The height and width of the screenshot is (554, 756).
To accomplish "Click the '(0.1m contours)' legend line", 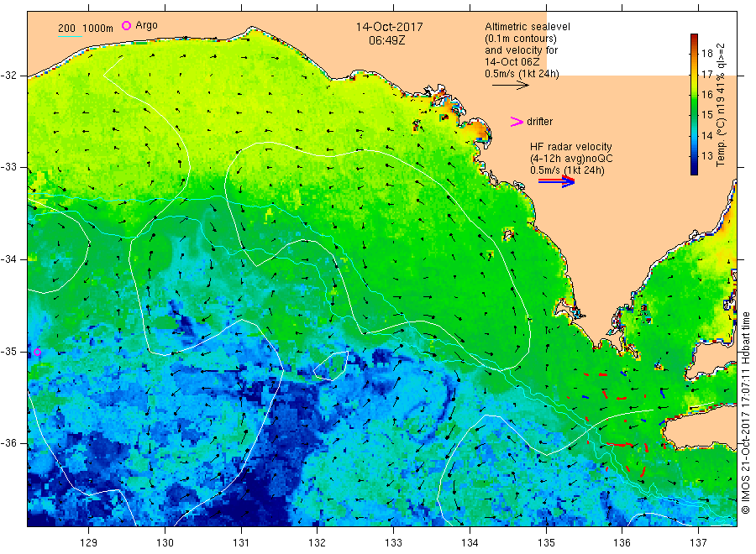I will (x=521, y=39).
